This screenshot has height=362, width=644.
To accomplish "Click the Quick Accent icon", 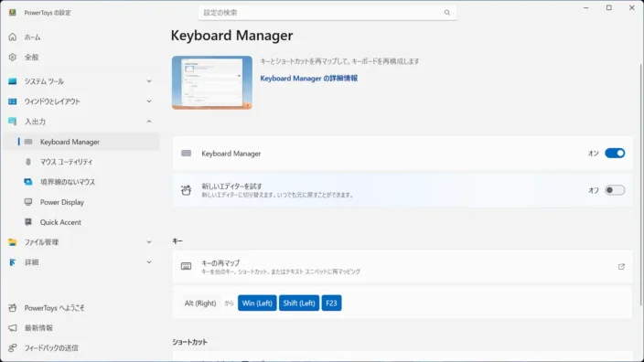I will pyautogui.click(x=28, y=222).
